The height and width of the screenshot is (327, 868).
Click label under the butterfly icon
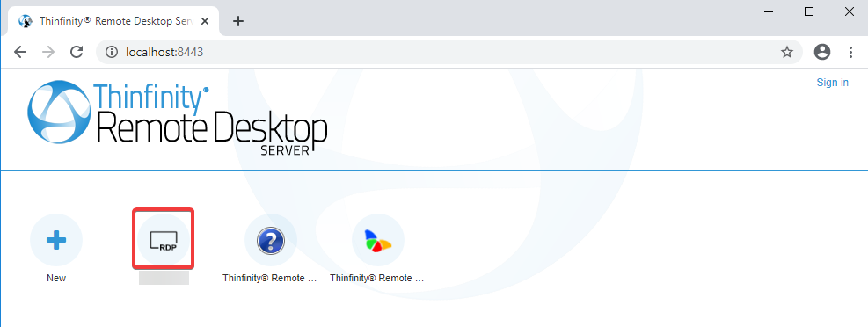378,279
